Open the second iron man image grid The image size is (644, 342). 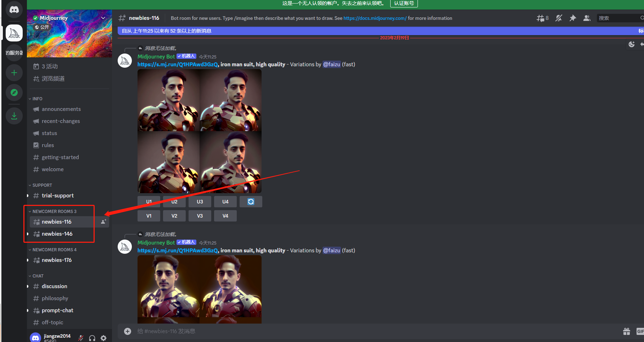pyautogui.click(x=200, y=289)
